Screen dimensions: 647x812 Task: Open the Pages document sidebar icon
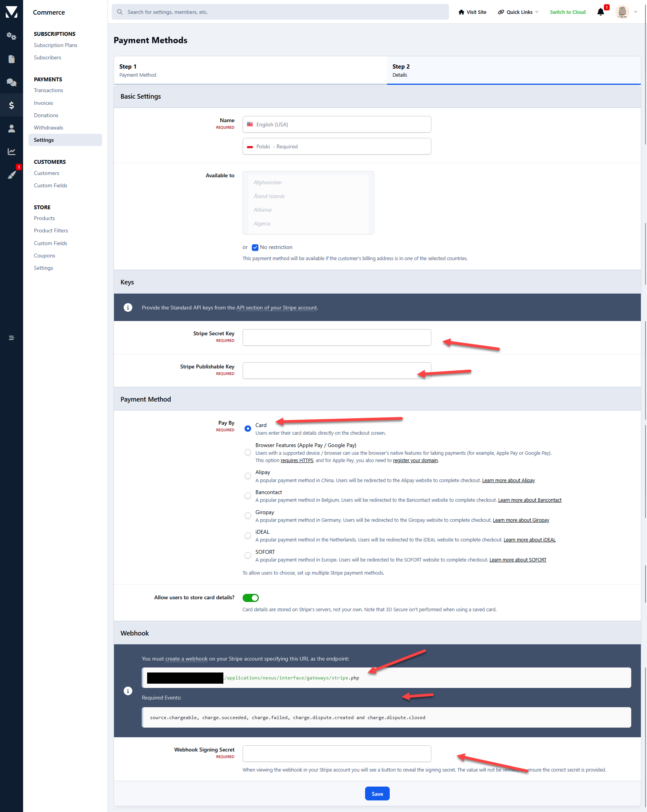click(x=12, y=59)
